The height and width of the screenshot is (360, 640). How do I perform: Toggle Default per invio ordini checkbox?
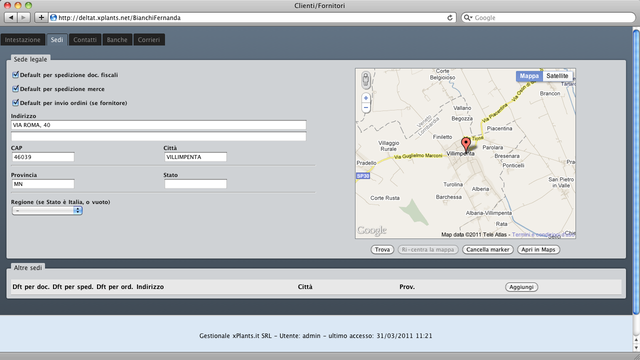point(16,102)
